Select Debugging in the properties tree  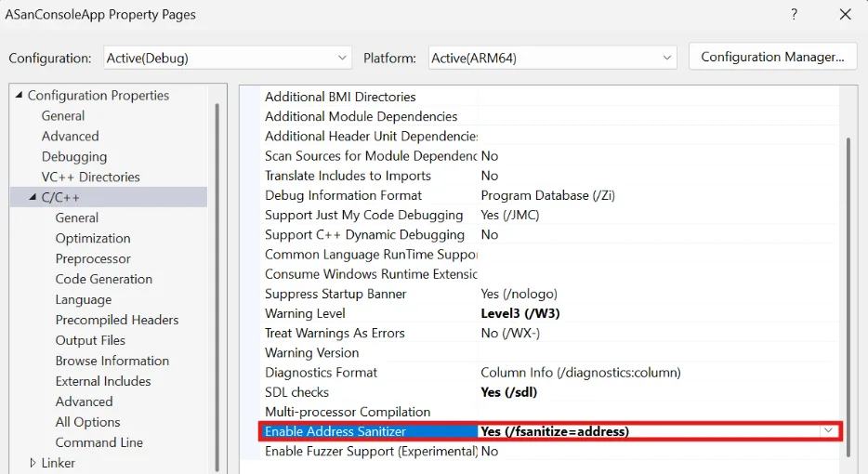(74, 156)
